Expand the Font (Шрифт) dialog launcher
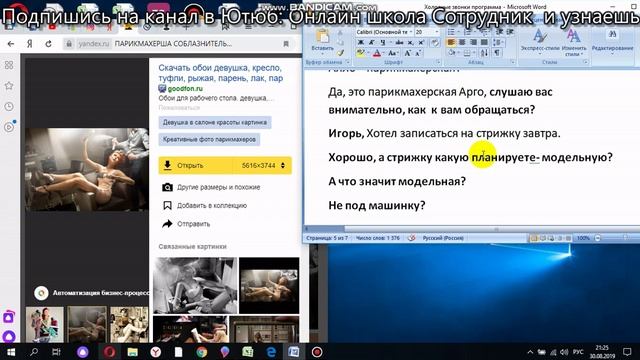This screenshot has width=640, height=360. [438, 62]
